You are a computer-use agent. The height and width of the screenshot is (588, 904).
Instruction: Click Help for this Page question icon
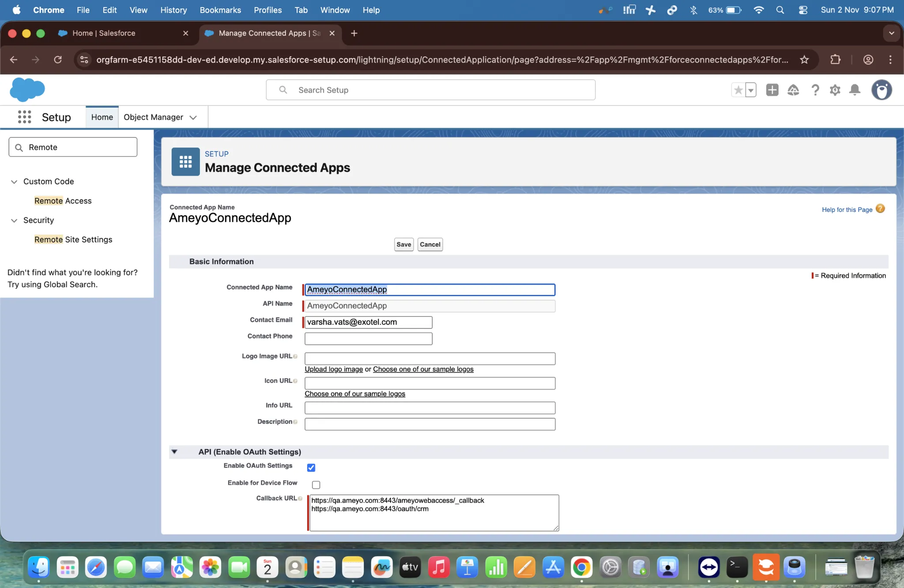pos(880,209)
